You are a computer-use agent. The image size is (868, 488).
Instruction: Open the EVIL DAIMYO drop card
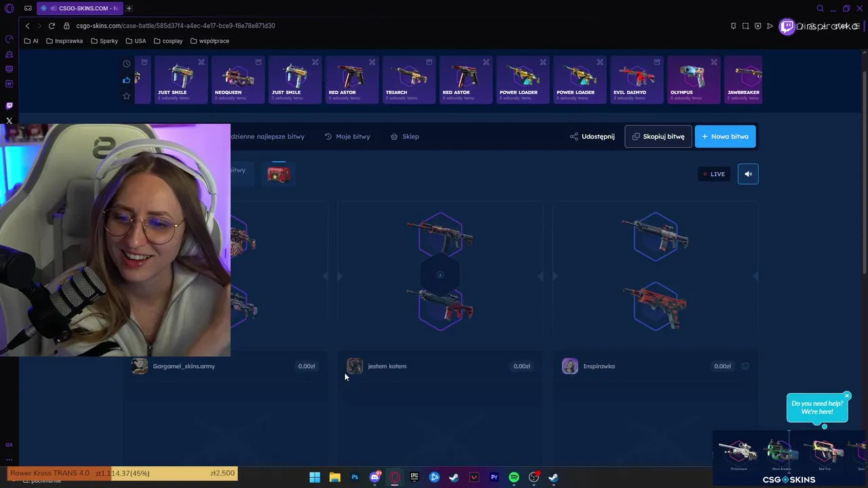636,80
